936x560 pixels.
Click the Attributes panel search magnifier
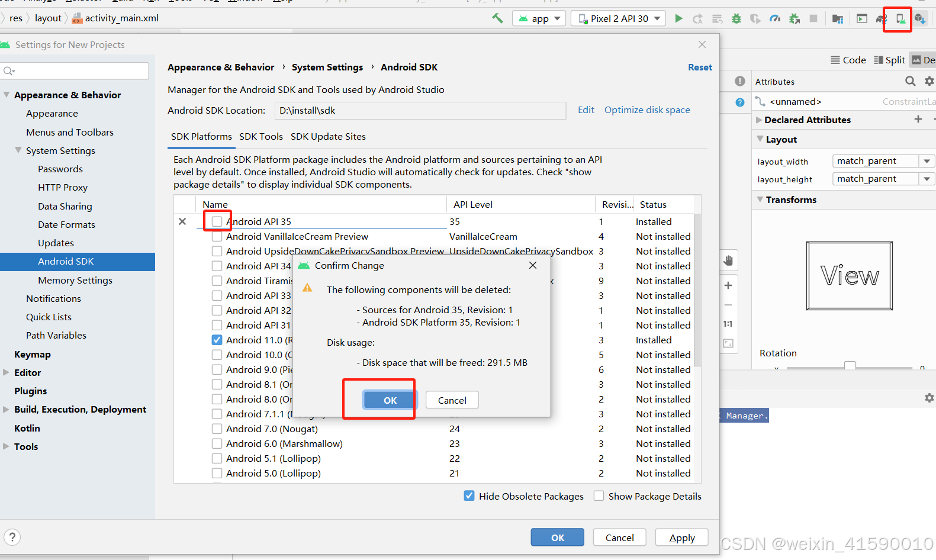911,81
